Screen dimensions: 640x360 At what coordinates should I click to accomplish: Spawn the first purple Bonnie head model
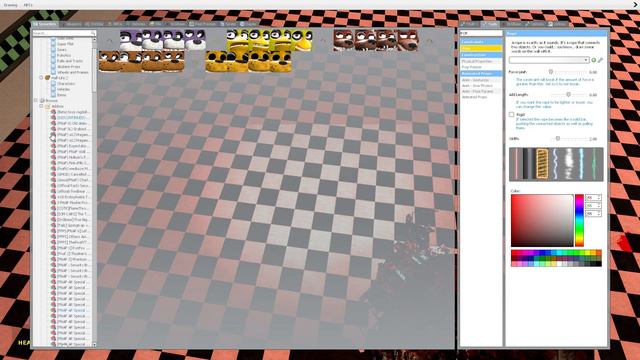click(131, 40)
